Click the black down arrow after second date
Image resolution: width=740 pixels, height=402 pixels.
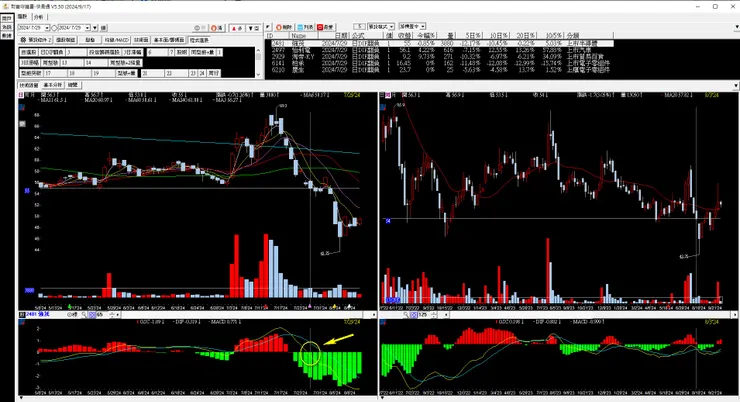pyautogui.click(x=95, y=28)
